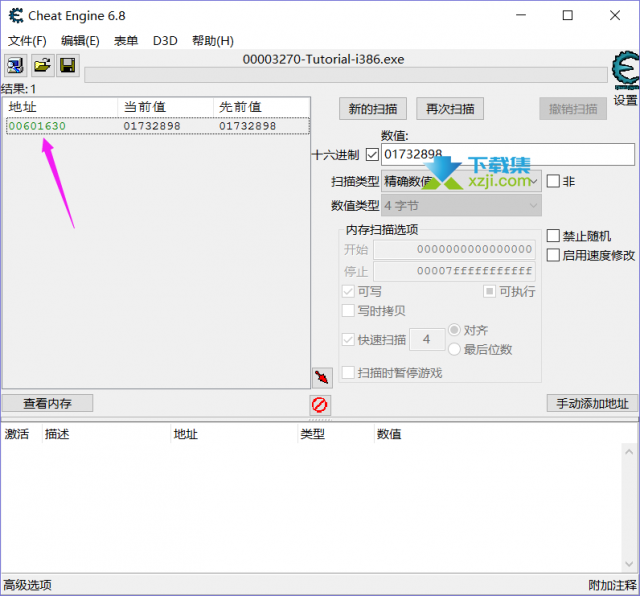The image size is (640, 596).
Task: Save the table with floppy disk icon
Action: [68, 65]
